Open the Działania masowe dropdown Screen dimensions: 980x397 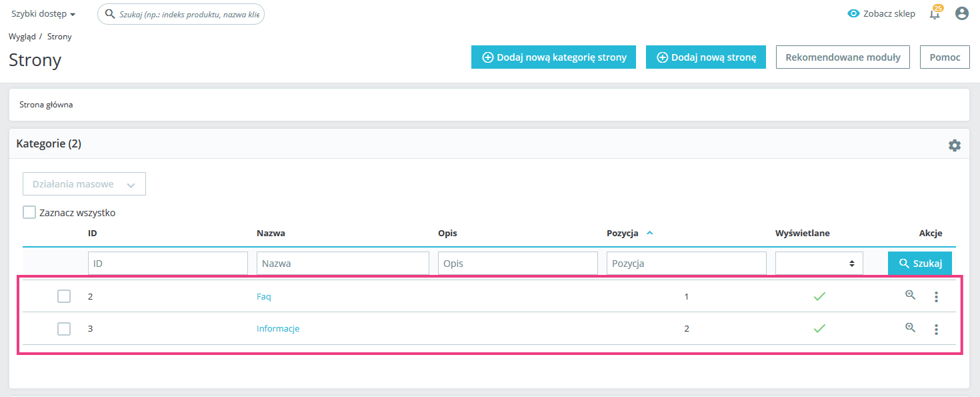coord(84,184)
